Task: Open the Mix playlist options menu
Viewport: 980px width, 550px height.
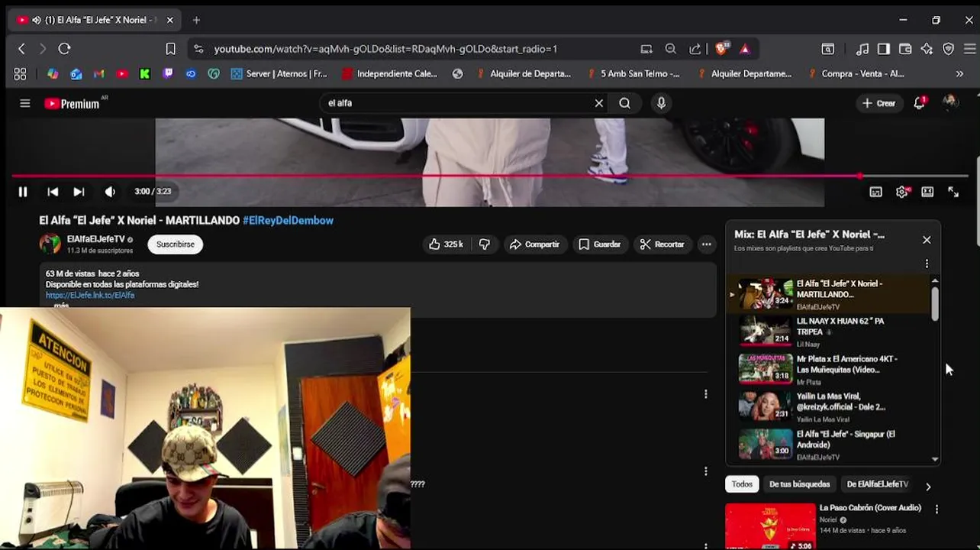Action: tap(927, 264)
